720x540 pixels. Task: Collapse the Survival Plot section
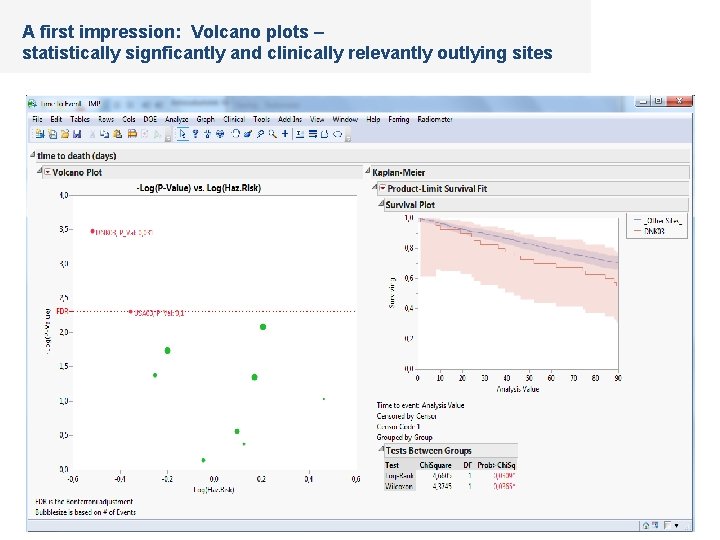381,203
